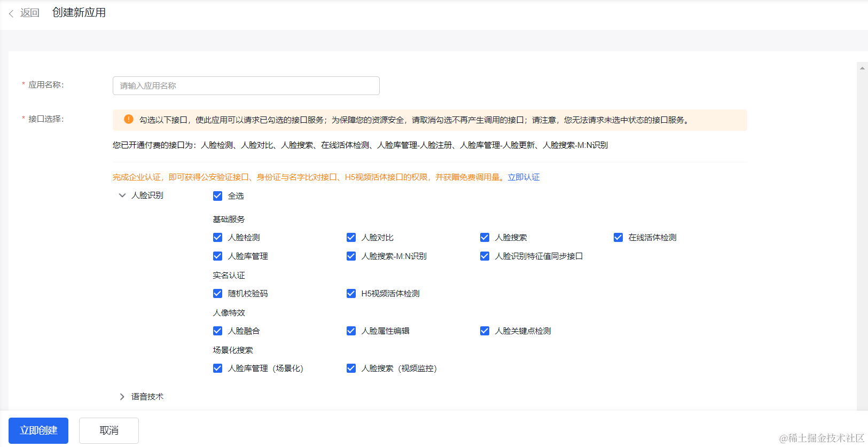Click 取消 button

click(x=109, y=430)
